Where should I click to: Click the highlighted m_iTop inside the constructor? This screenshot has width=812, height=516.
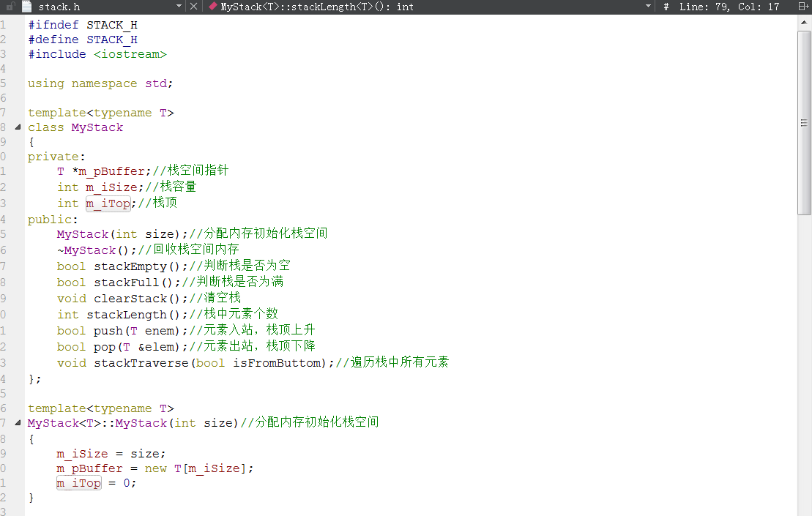[x=78, y=483]
